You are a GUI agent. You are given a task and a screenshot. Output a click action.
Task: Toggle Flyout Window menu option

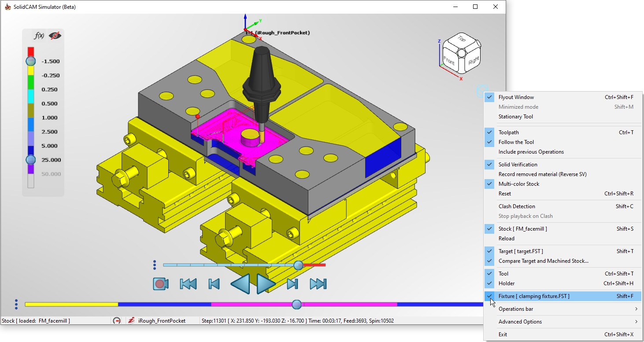pyautogui.click(x=563, y=97)
